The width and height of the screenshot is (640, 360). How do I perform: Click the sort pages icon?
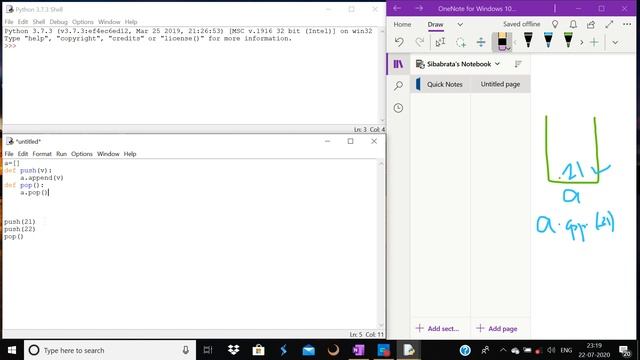[x=518, y=64]
